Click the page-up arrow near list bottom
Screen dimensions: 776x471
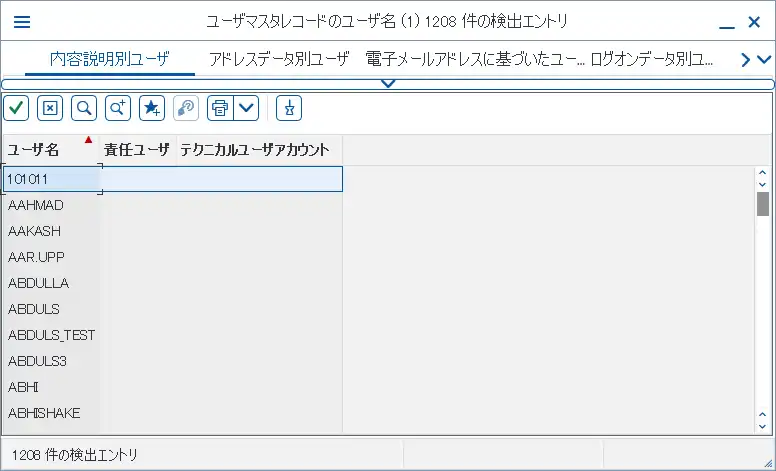pyautogui.click(x=762, y=415)
